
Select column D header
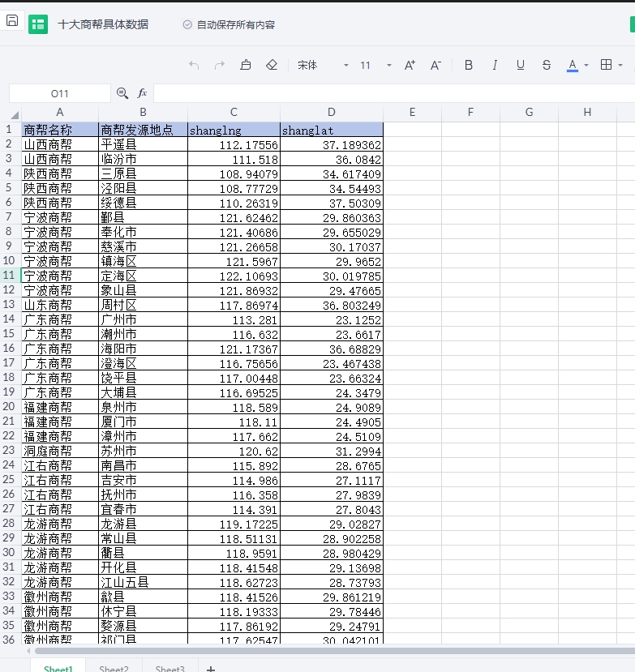[x=332, y=113]
